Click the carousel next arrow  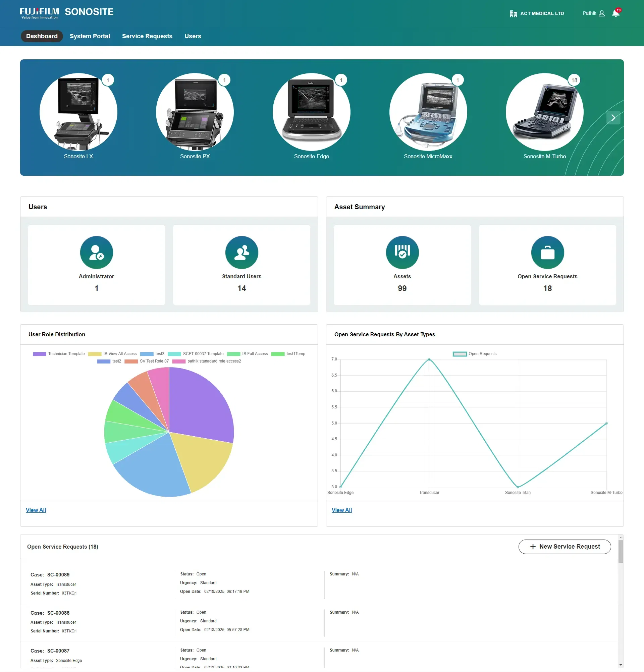[613, 118]
